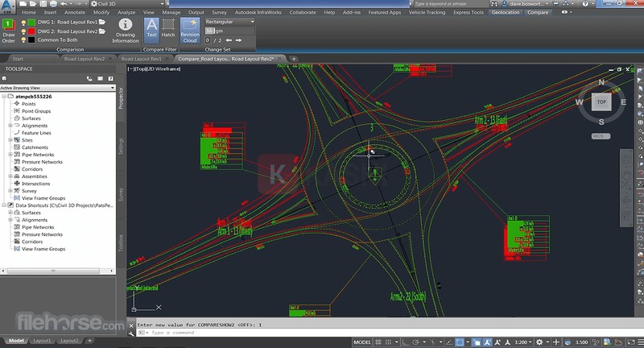Toggle the grid display status icon

tap(378, 342)
